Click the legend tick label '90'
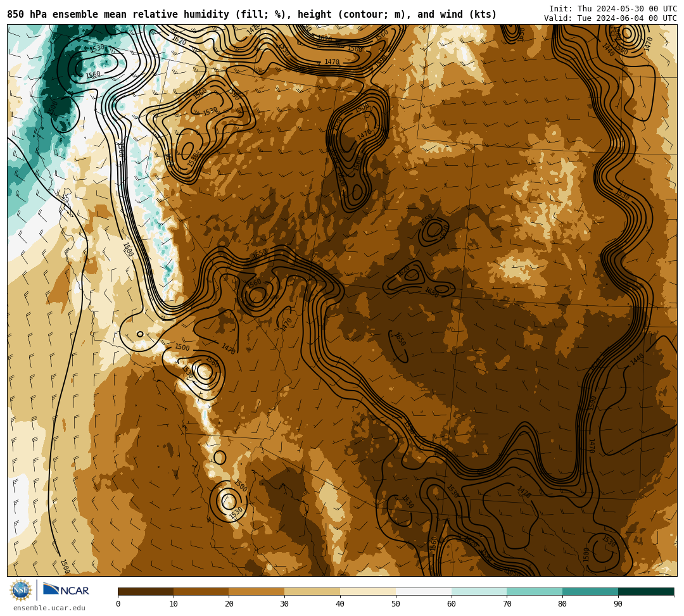 click(x=618, y=604)
